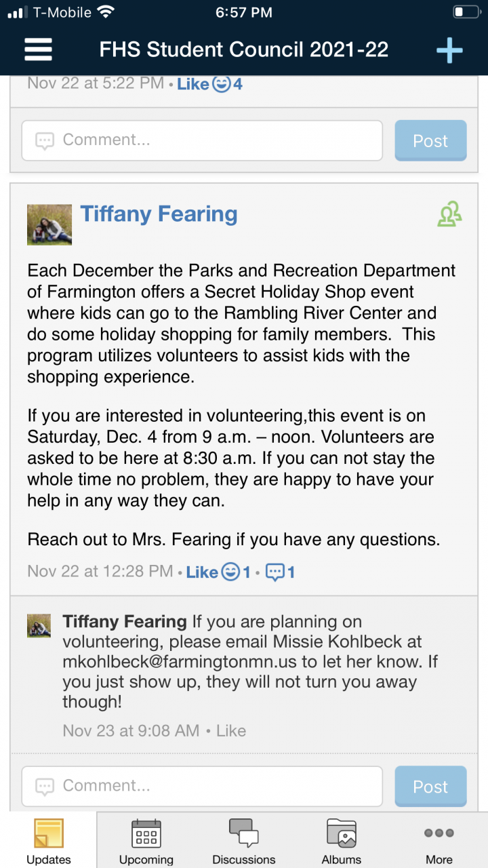Tap the smiley reaction on the 5:22 PM post
The width and height of the screenshot is (488, 868).
221,84
